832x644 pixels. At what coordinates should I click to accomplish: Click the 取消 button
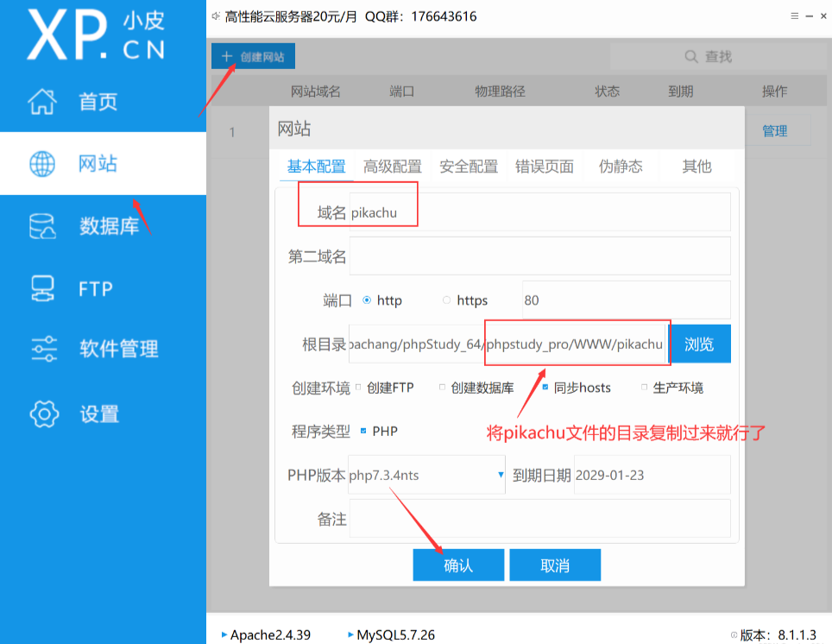[x=555, y=565]
